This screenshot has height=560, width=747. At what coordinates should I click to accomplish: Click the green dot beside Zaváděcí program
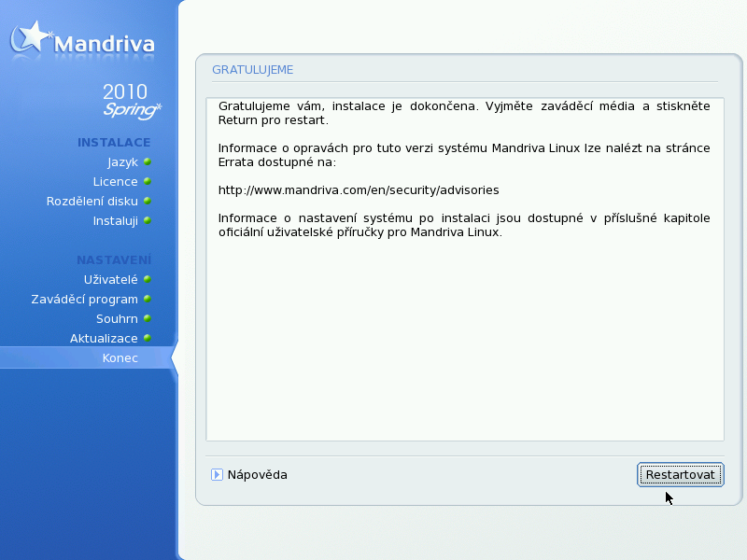point(148,299)
